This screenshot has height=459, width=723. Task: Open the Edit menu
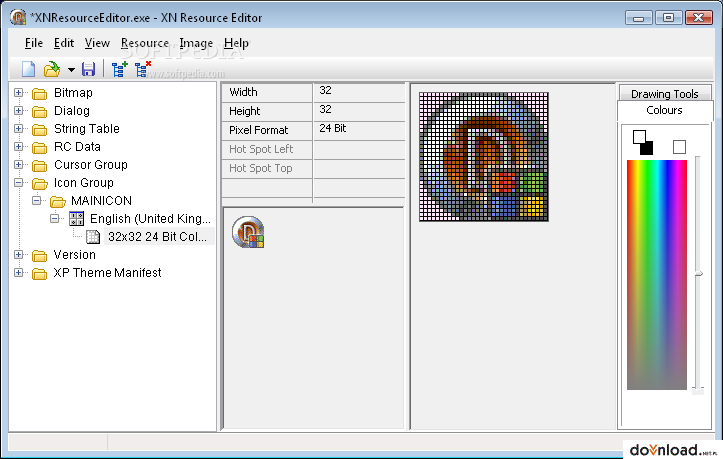(x=64, y=43)
